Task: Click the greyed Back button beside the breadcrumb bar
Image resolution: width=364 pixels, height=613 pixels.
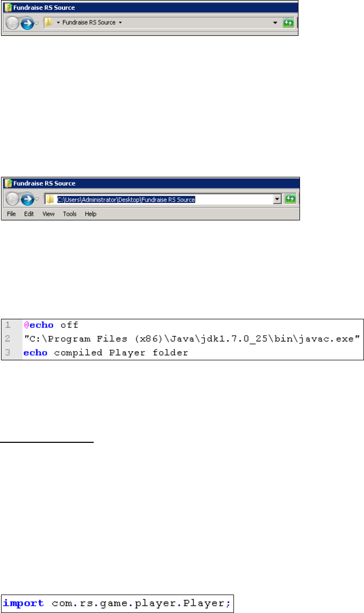Action: (12, 24)
